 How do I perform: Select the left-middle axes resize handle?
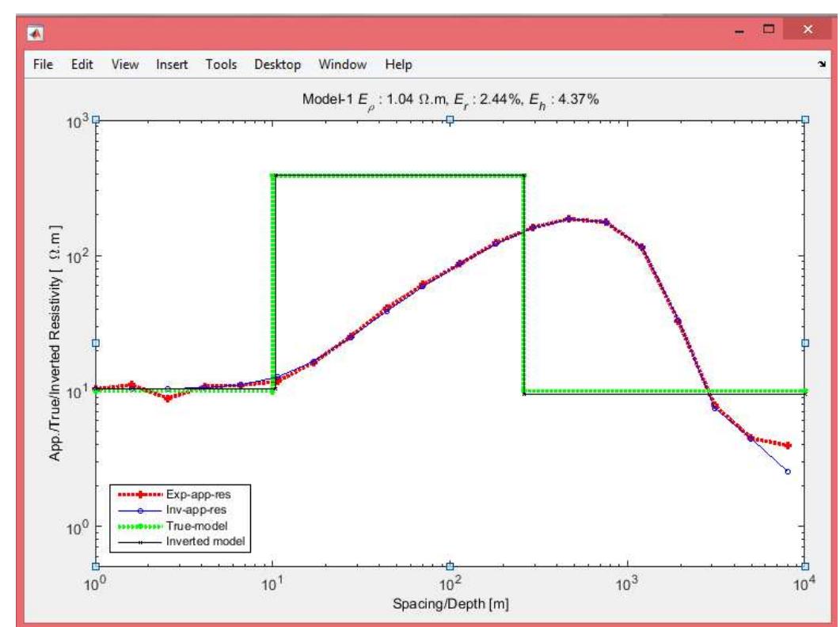tap(96, 343)
